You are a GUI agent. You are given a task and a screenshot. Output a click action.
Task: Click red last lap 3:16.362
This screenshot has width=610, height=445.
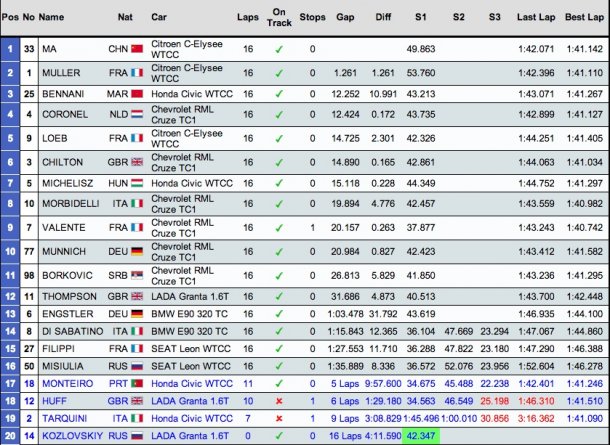[536, 419]
